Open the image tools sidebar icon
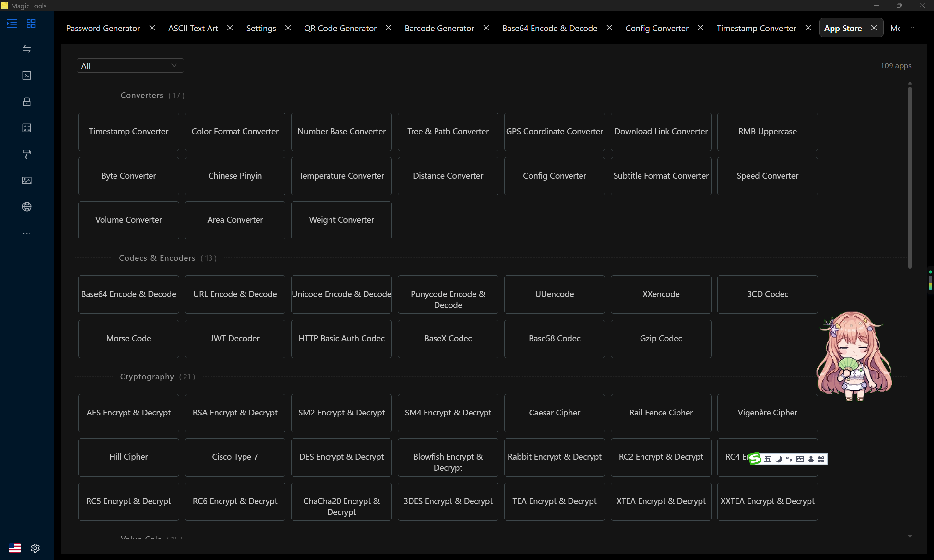This screenshot has height=560, width=934. pyautogui.click(x=27, y=181)
